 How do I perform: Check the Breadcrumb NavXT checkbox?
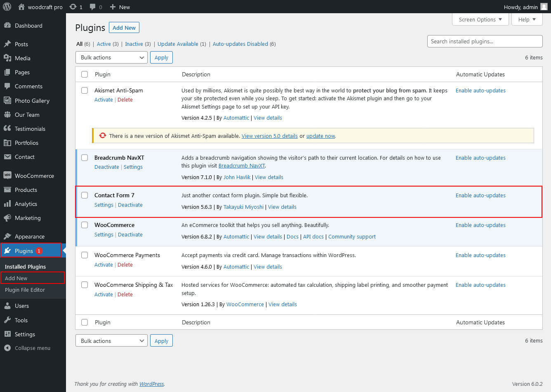coord(85,158)
